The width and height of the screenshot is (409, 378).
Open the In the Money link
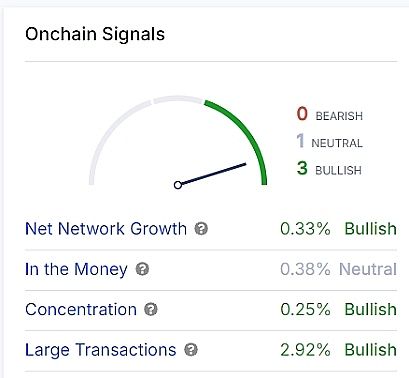(76, 269)
